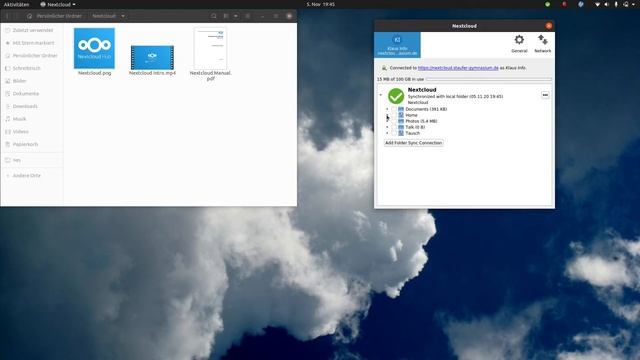Open Nextcloud Intro.mp4 video thumbnail
Image resolution: width=640 pixels, height=360 pixels.
152,57
